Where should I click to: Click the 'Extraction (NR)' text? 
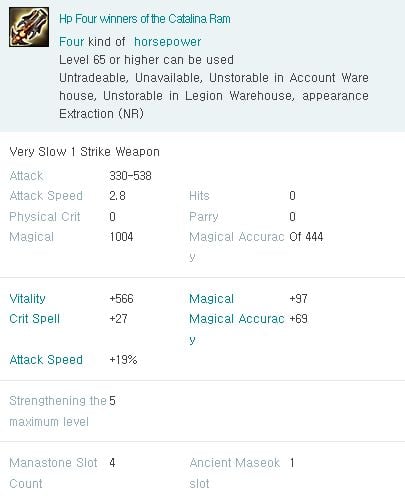pyautogui.click(x=101, y=114)
